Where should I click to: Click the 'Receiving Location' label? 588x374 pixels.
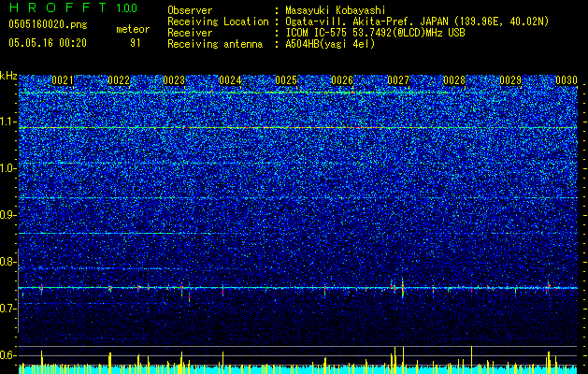[218, 22]
